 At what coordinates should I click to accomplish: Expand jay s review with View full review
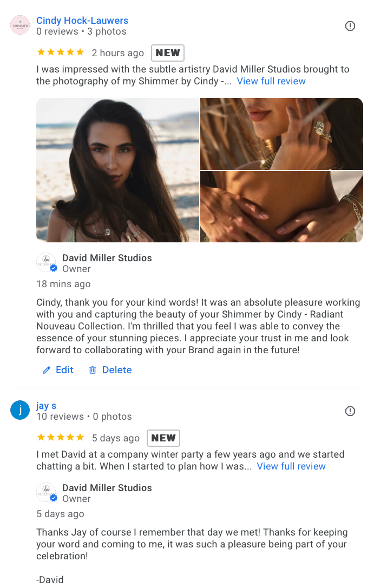tap(291, 466)
